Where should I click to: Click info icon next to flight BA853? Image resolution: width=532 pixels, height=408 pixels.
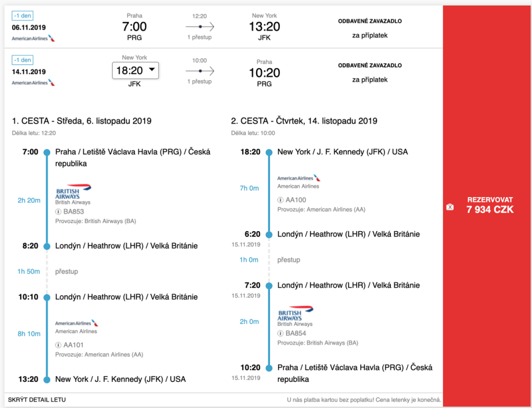point(58,212)
